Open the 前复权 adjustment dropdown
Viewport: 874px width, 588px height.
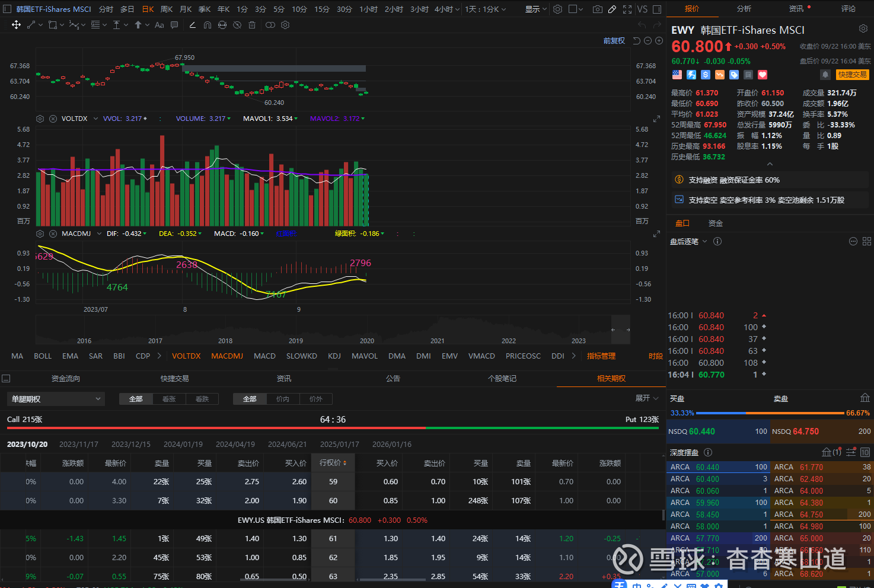click(x=614, y=41)
